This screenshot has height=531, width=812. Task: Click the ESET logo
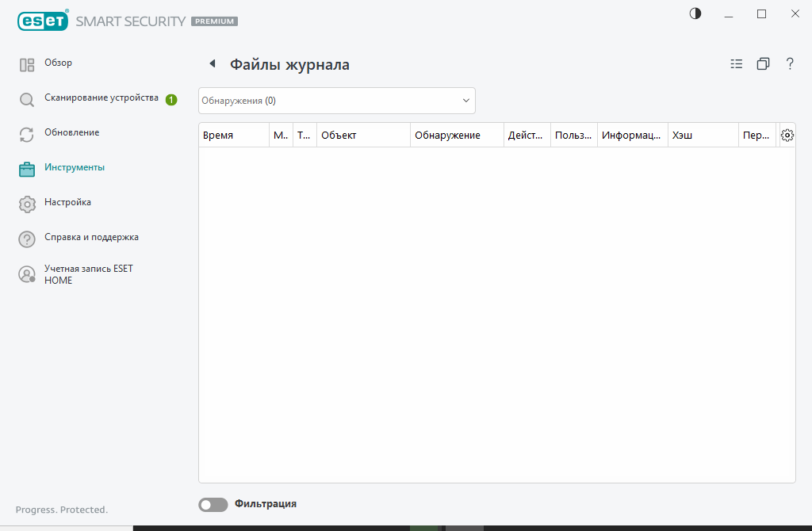(43, 21)
